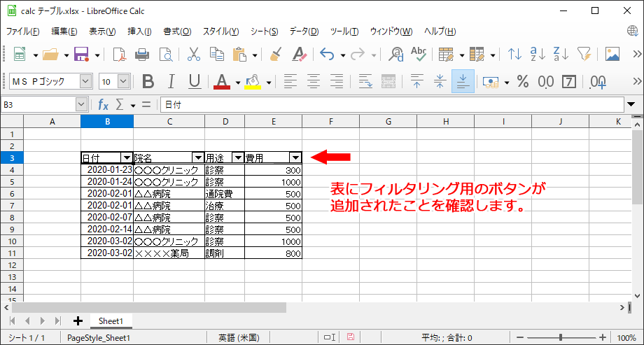Export directly as PDF
The width and height of the screenshot is (644, 345).
(x=120, y=54)
